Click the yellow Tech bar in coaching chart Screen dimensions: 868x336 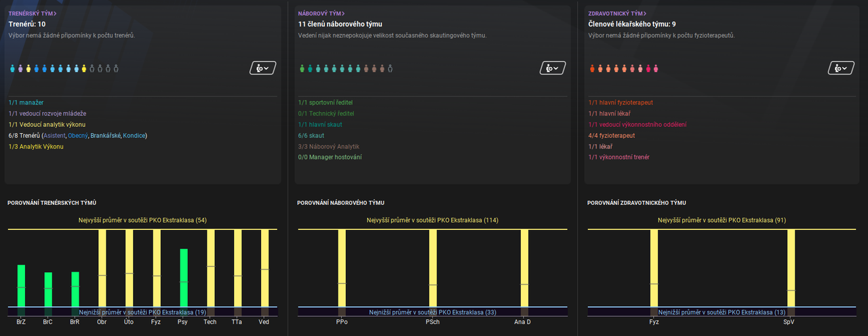[211, 272]
